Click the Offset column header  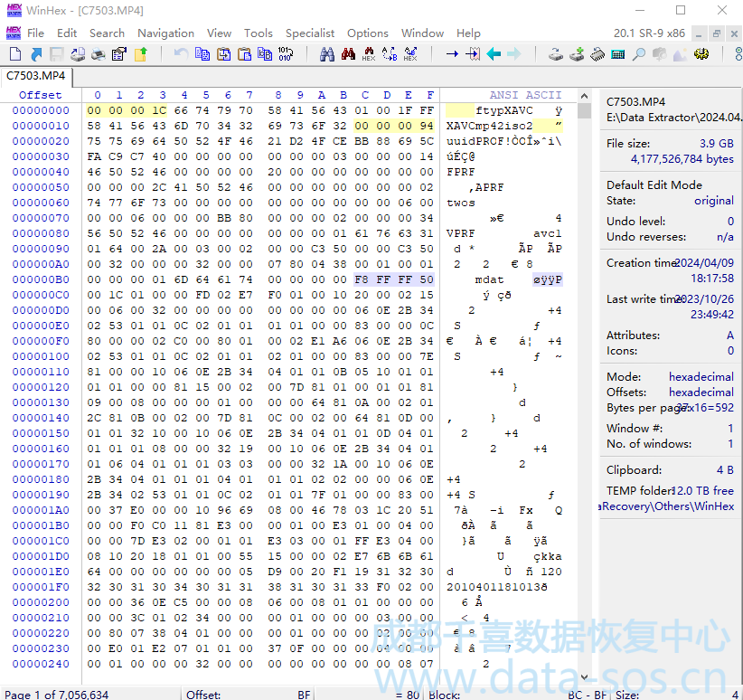tap(41, 95)
